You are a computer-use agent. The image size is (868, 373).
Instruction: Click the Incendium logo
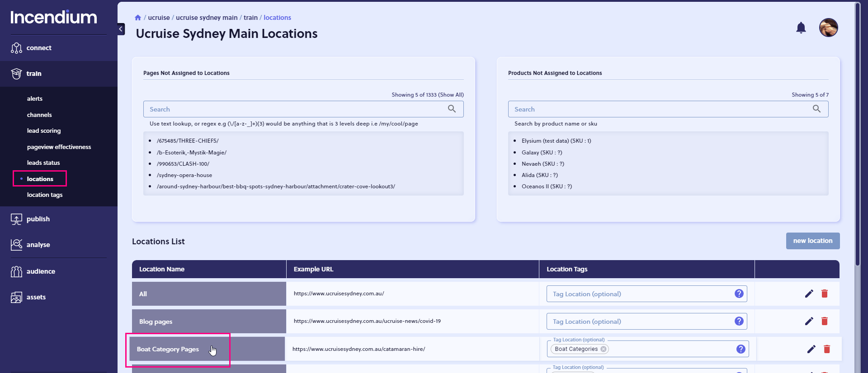coord(53,17)
